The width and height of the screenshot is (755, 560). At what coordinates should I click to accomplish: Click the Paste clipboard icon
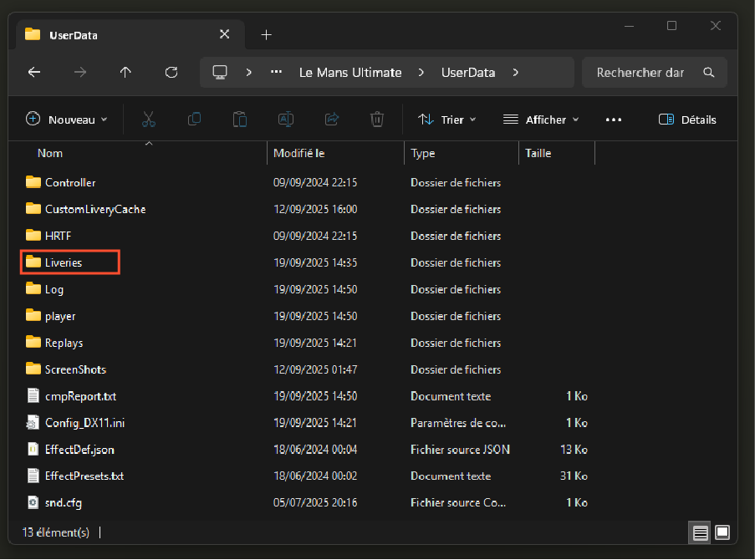click(240, 120)
